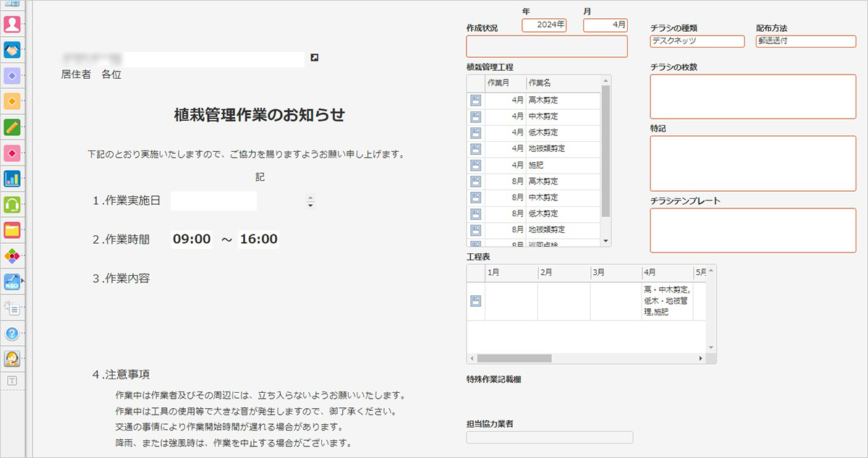This screenshot has height=458, width=868.
Task: Click the multicolored diamond cluster icon
Action: (x=12, y=255)
